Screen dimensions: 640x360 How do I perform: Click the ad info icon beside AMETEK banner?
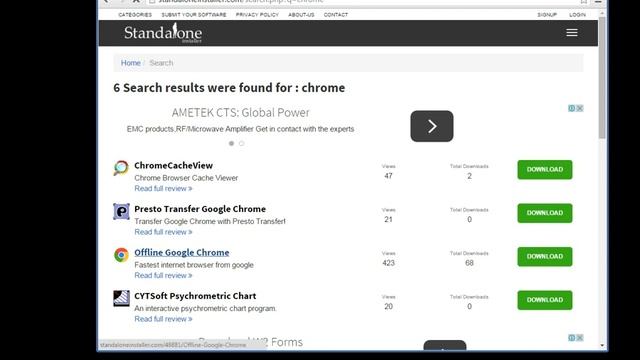pos(572,108)
